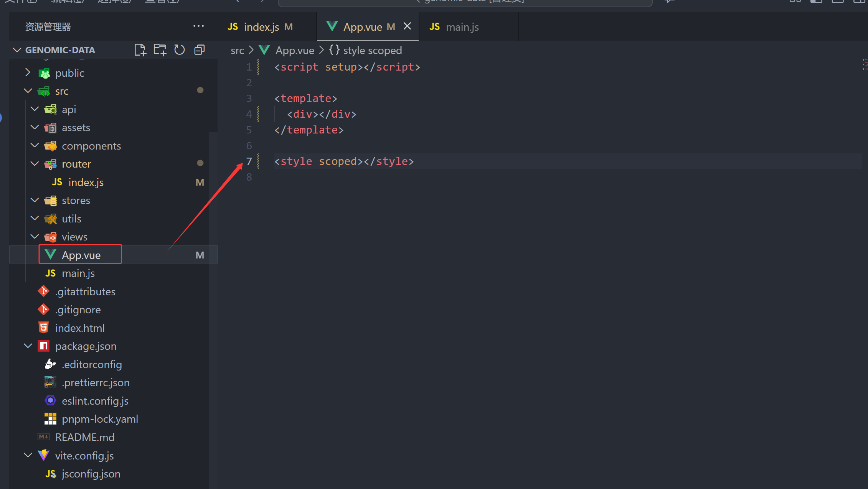Click the HTML5 icon of index.html

[43, 328]
